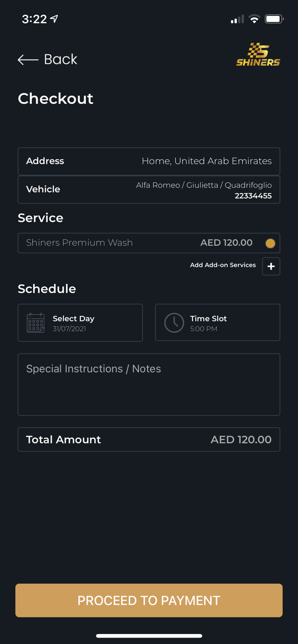This screenshot has width=298, height=644.
Task: Tap the location arrow beside the clock time
Action: 54,18
